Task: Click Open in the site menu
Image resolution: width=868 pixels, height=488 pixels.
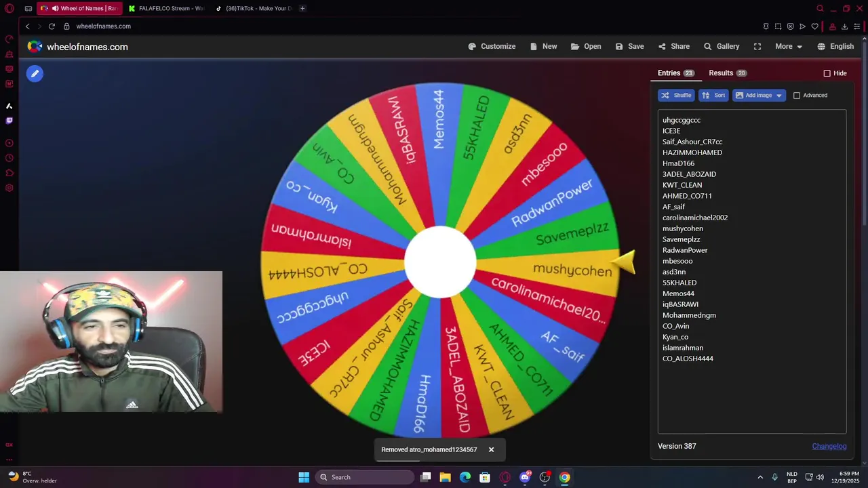Action: tap(586, 46)
